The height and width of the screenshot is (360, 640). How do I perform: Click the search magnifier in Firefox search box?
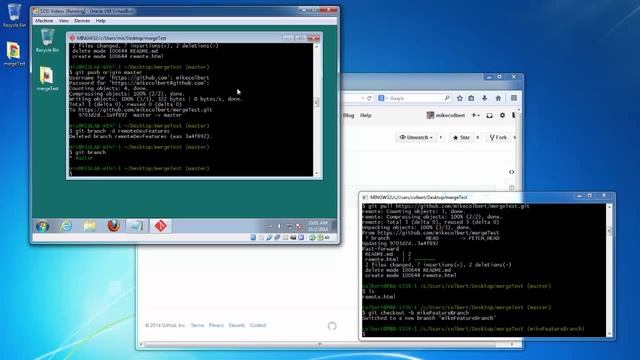pos(447,98)
